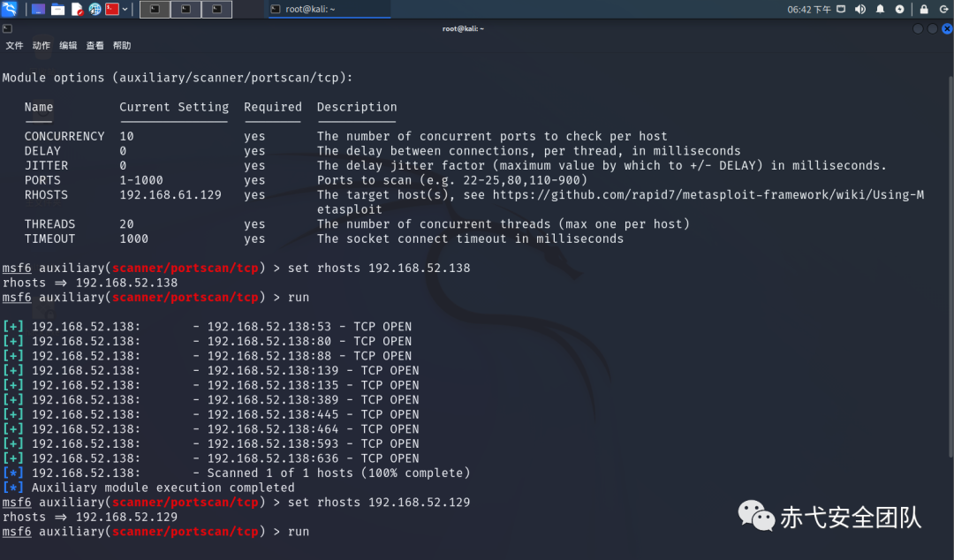This screenshot has width=954, height=560.
Task: Open the web browser globe icon
Action: 95,9
